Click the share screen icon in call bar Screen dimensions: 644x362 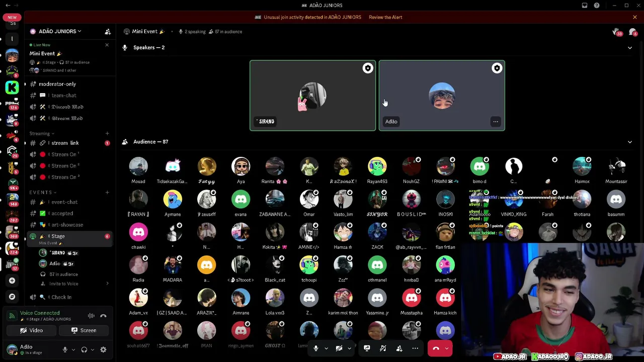click(367, 348)
